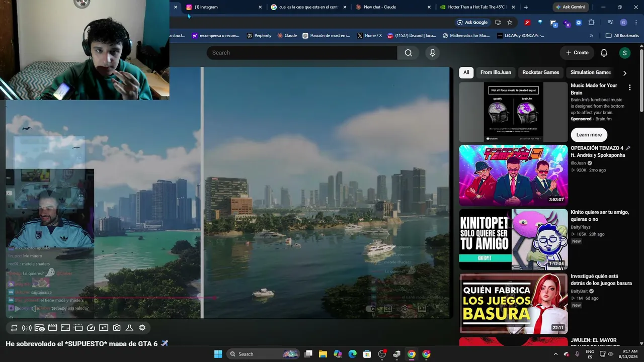Click the YouTube page scrollbar
Image resolution: width=644 pixels, height=362 pixels.
pyautogui.click(x=641, y=80)
